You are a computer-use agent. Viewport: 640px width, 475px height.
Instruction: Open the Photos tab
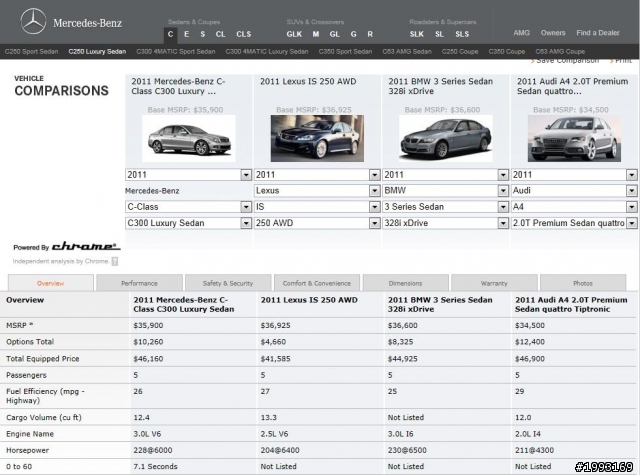583,283
